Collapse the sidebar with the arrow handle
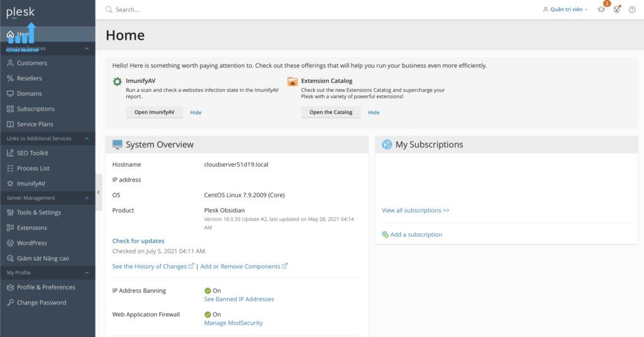Screen dimensions: 644x337 click(x=98, y=192)
